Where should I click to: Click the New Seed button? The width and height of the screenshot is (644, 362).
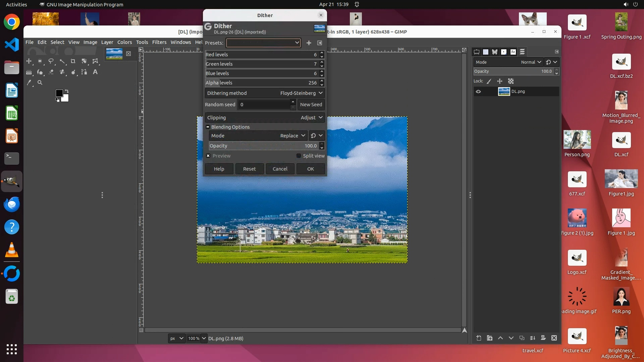pyautogui.click(x=311, y=105)
